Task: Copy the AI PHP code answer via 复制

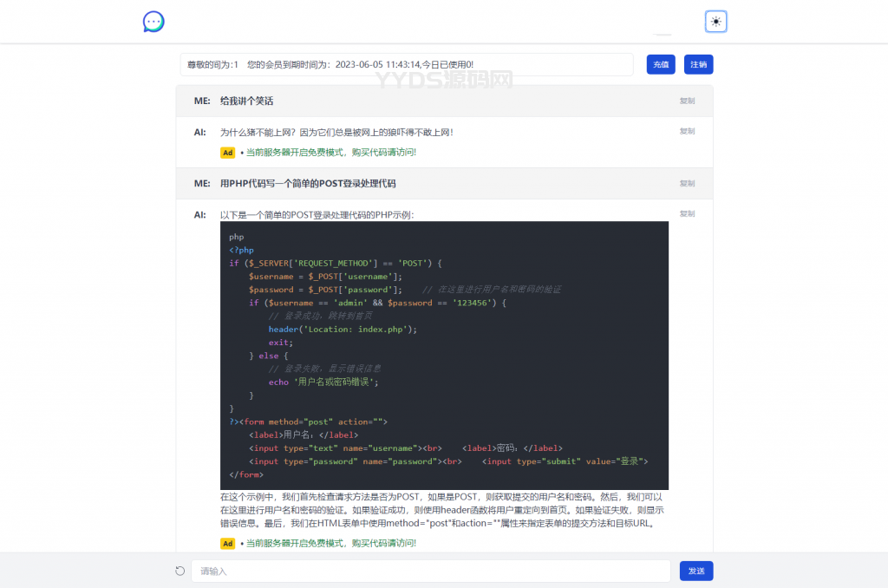Action: tap(687, 213)
